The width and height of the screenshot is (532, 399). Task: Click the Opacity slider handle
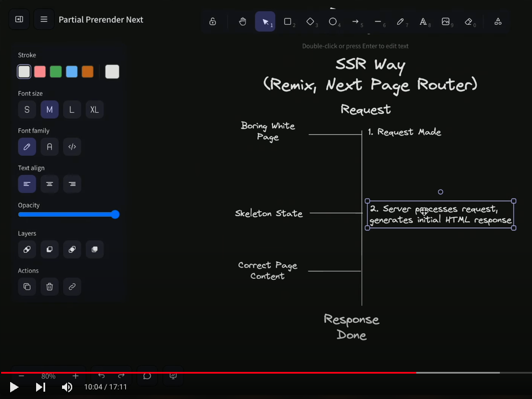(x=115, y=214)
